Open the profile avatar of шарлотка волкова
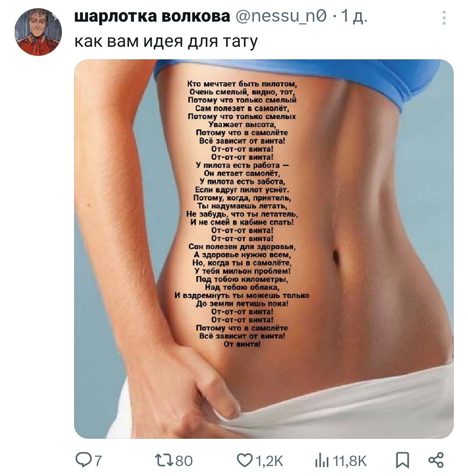This screenshot has width=468, height=476. tap(38, 32)
